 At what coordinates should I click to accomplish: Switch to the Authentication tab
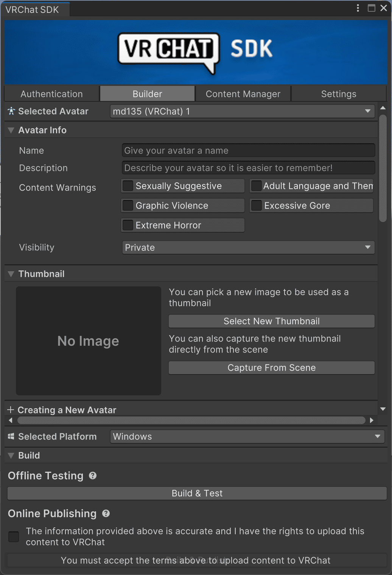pyautogui.click(x=51, y=94)
